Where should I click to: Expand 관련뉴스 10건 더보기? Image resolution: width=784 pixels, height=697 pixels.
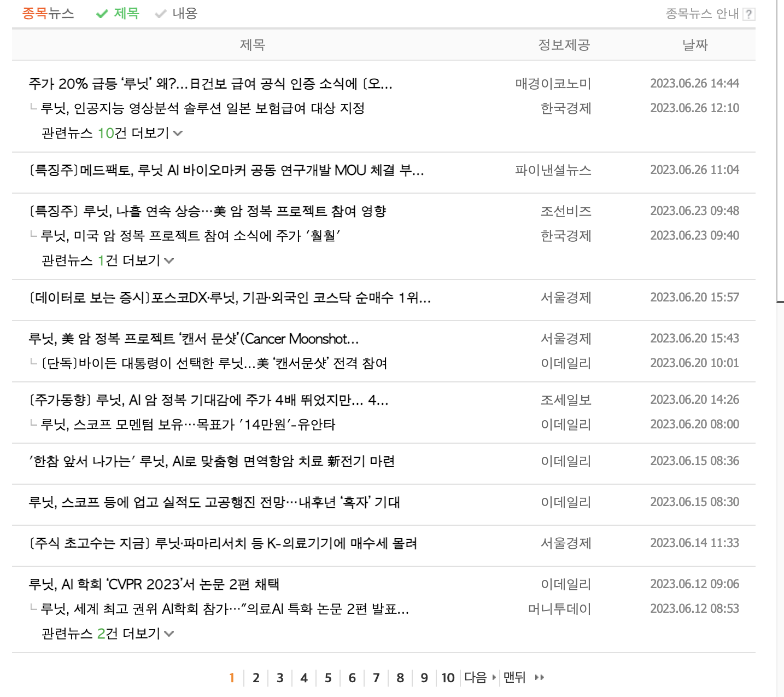coord(112,133)
